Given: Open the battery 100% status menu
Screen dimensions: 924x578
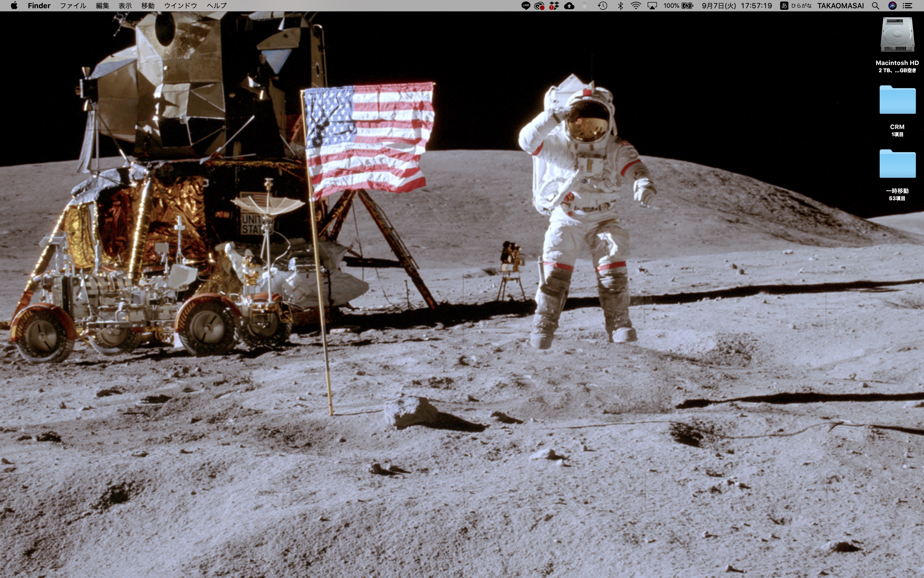Looking at the screenshot, I should pos(678,5).
